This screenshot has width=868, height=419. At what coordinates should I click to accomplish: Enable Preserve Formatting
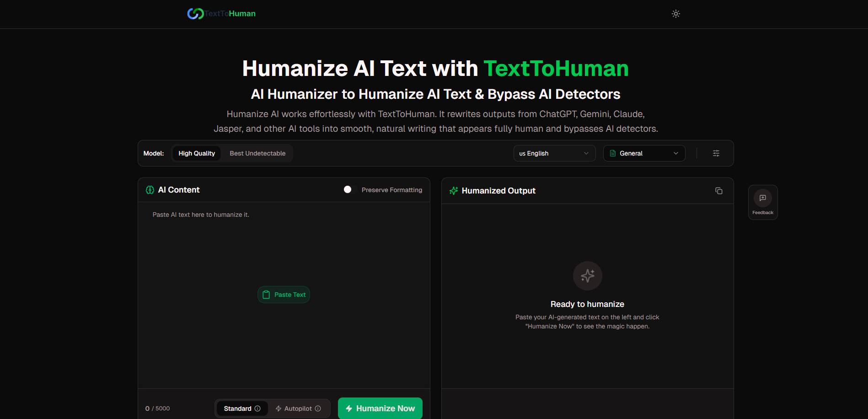click(x=348, y=189)
